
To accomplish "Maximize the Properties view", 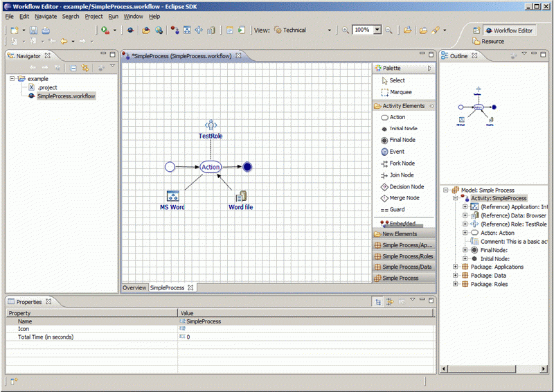I will [x=431, y=301].
